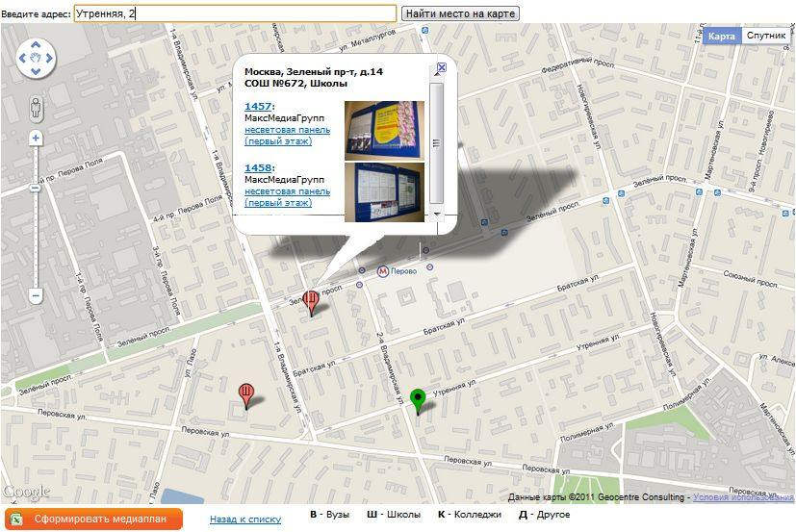Click the green map marker on Утренняя ул.

coord(417,400)
